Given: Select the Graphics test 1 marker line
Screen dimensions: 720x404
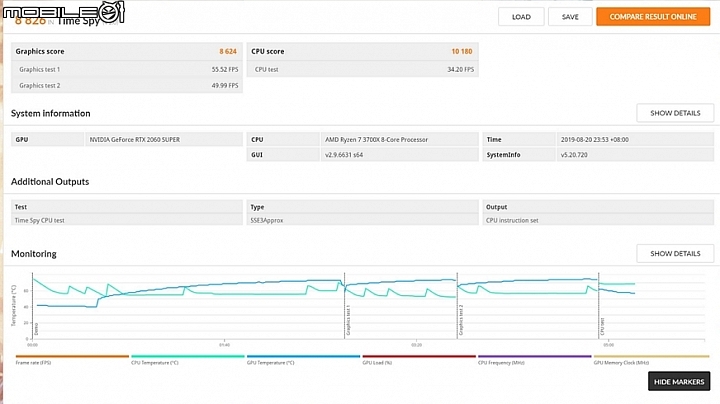Looking at the screenshot, I should tap(344, 306).
